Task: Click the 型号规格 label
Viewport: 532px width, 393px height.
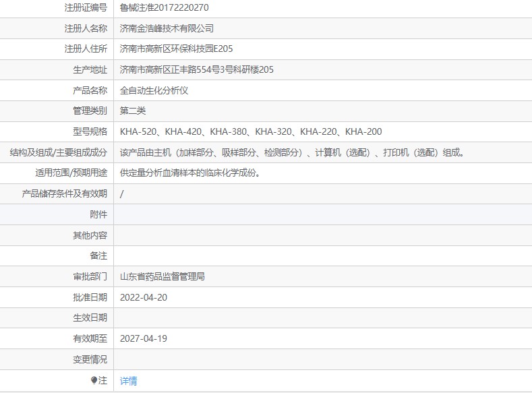Action: click(x=90, y=132)
